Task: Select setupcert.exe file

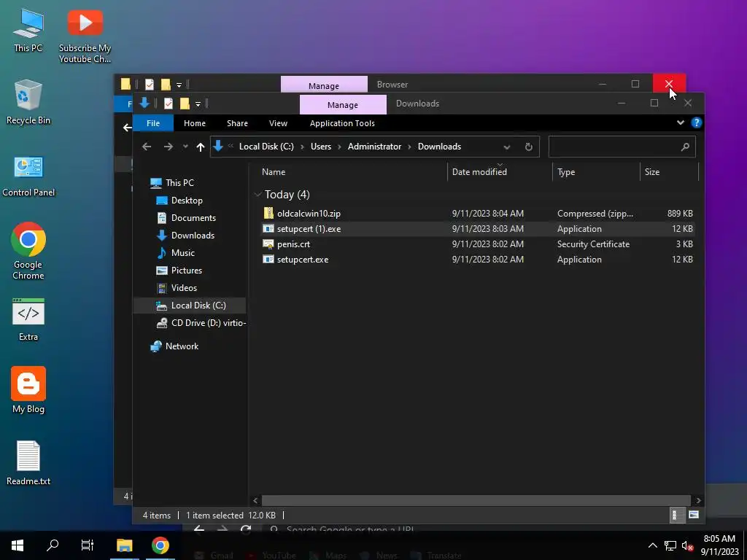Action: tap(478, 259)
